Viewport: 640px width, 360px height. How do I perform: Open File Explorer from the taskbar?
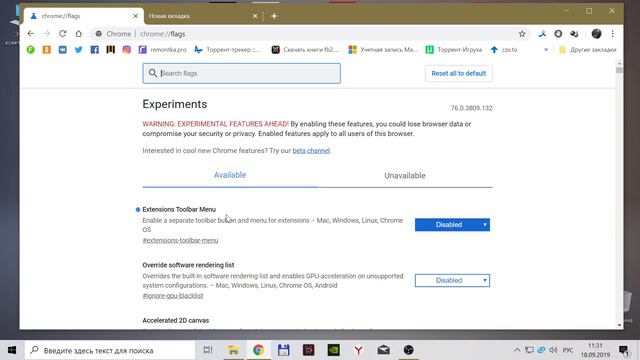[x=233, y=350]
